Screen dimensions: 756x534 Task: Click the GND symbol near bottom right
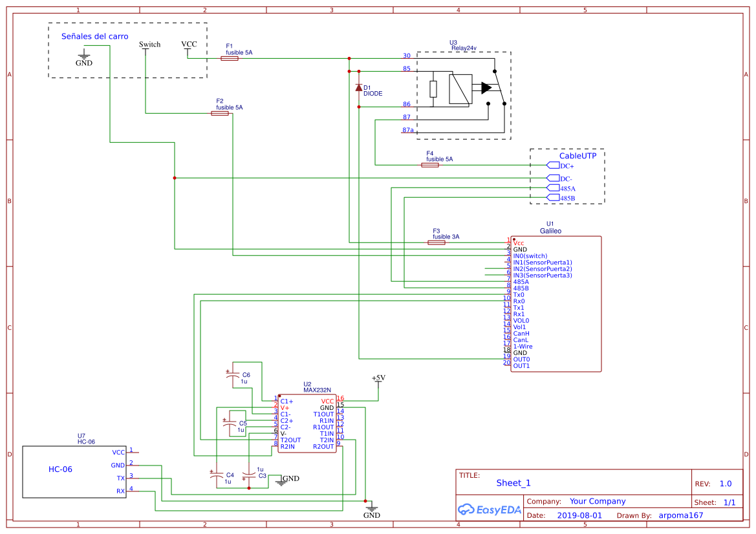point(372,510)
